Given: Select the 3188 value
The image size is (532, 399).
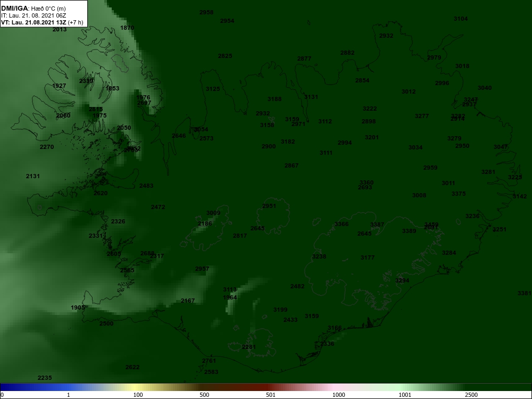Looking at the screenshot, I should tap(275, 99).
